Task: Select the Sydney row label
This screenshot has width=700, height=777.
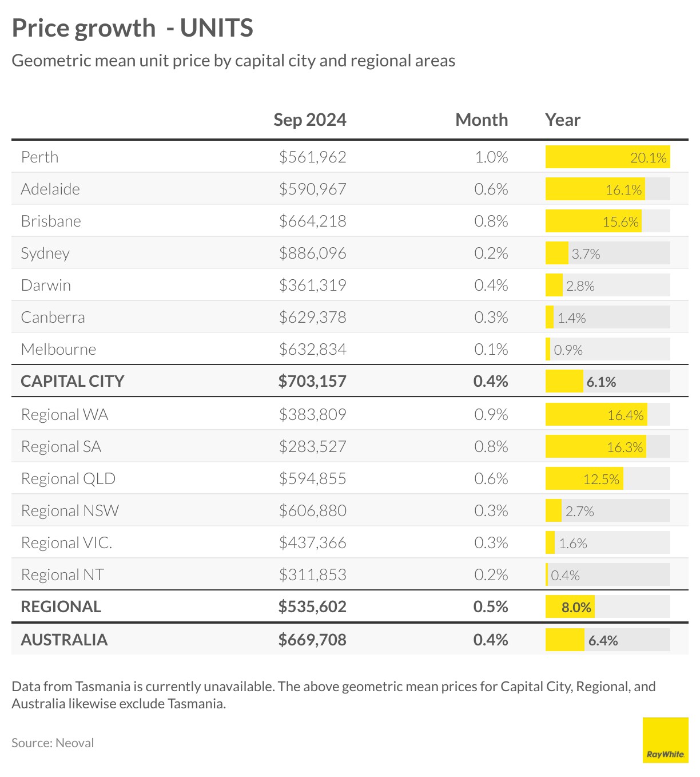Action: 45,253
